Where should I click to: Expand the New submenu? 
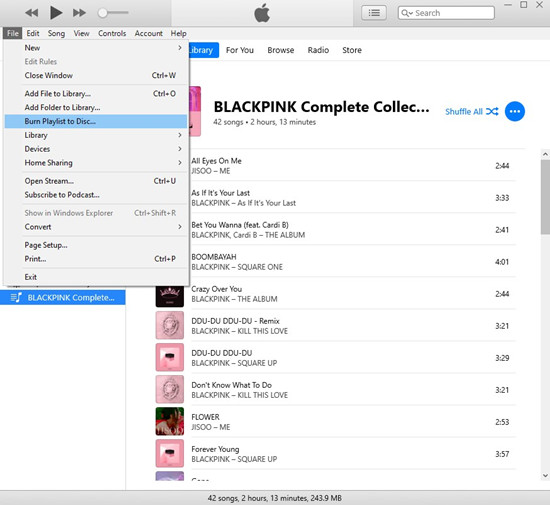(x=96, y=48)
